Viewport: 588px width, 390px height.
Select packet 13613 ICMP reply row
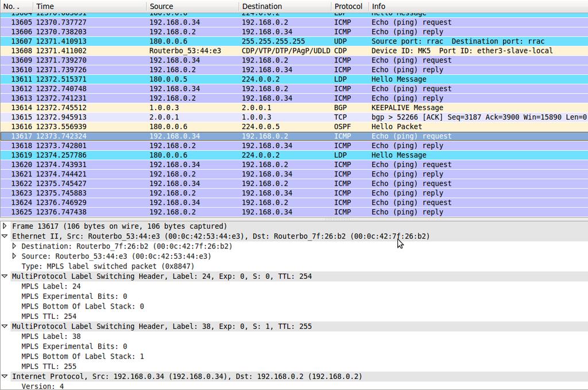(294, 98)
